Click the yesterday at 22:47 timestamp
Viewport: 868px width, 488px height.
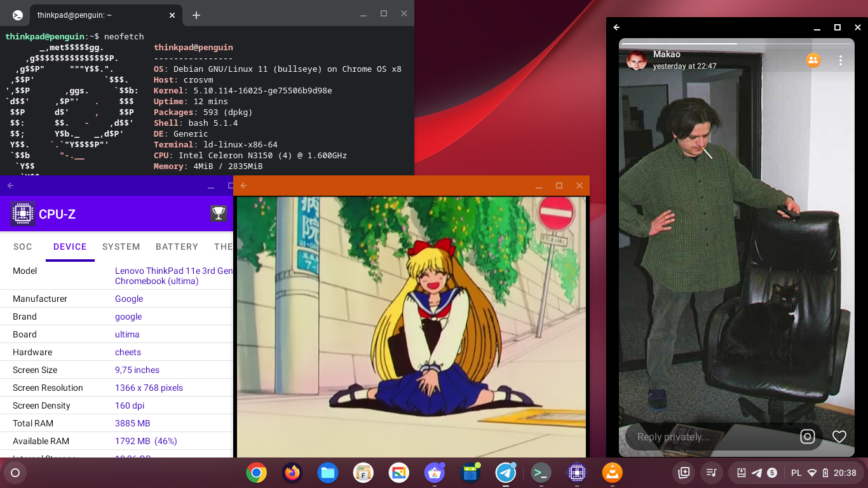click(x=685, y=66)
